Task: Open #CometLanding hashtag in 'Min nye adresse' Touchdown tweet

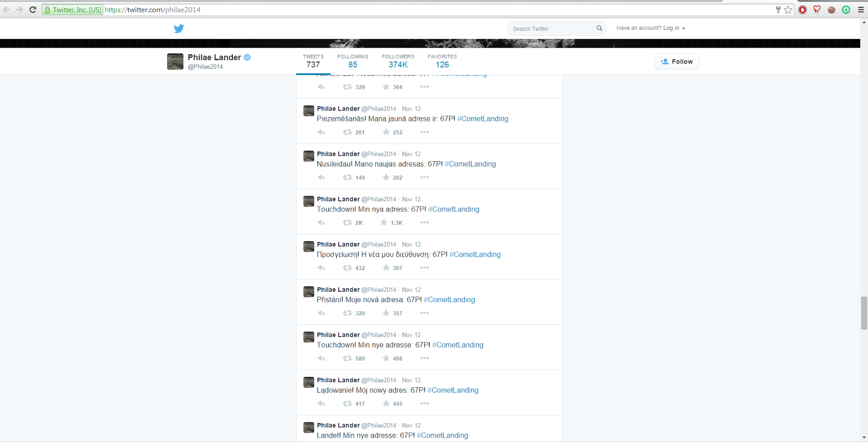Action: point(458,345)
